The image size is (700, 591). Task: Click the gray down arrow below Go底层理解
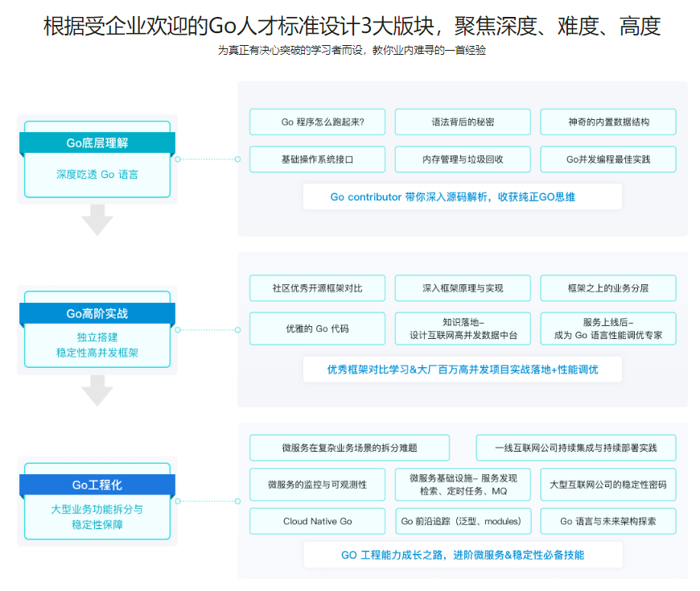click(x=97, y=219)
